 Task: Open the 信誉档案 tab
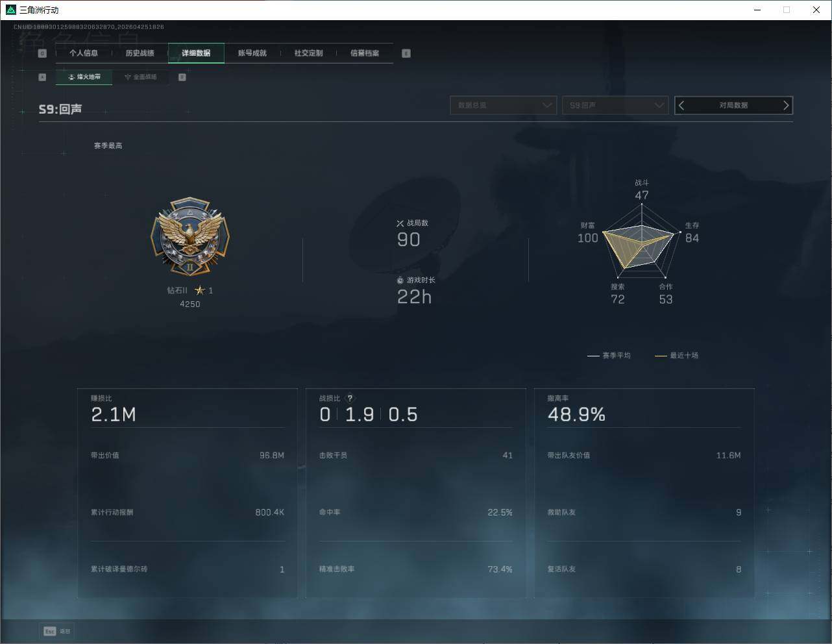pos(365,53)
